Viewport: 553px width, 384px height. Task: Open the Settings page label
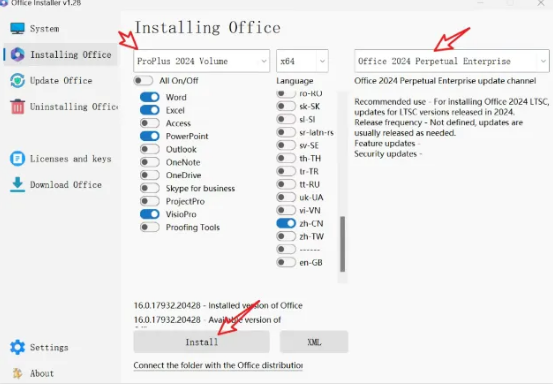(49, 347)
